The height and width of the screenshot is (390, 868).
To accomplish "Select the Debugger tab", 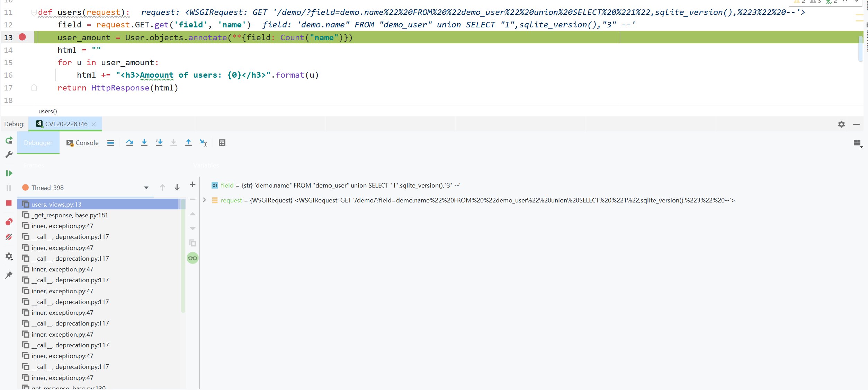I will [38, 142].
